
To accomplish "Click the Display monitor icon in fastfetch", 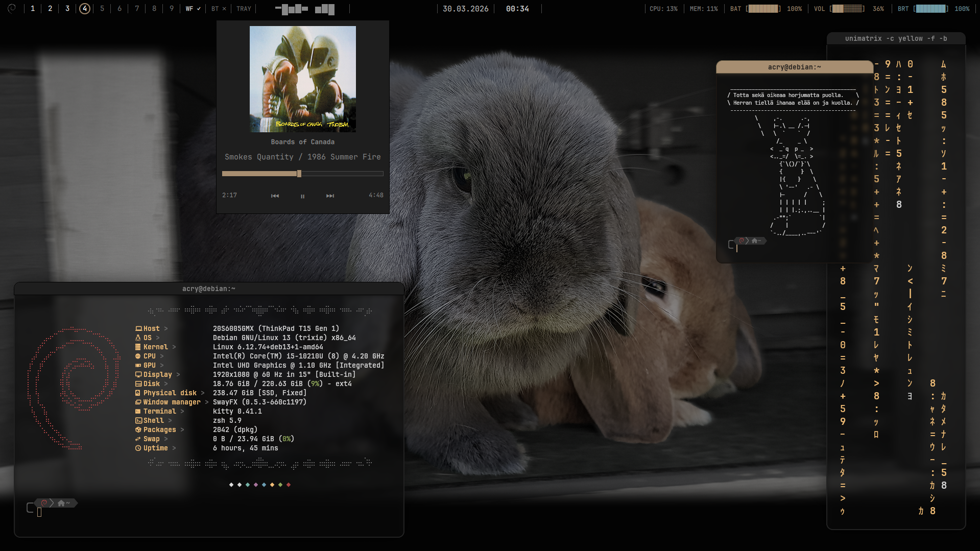I will (x=138, y=374).
